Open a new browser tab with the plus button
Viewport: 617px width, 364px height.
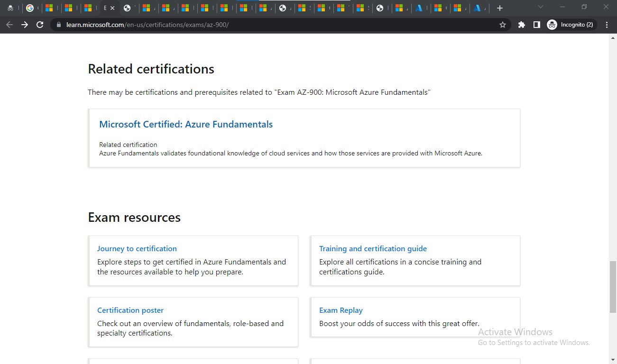tap(499, 8)
